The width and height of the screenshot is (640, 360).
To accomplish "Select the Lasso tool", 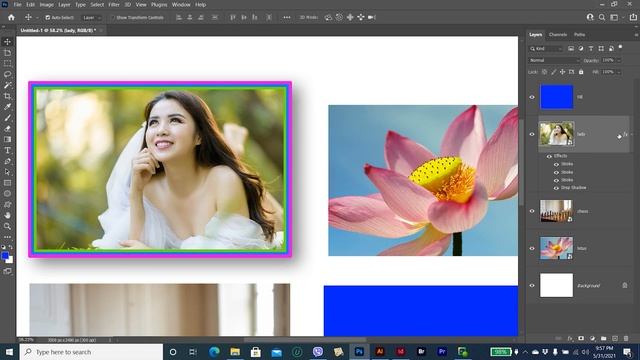I will pyautogui.click(x=7, y=74).
